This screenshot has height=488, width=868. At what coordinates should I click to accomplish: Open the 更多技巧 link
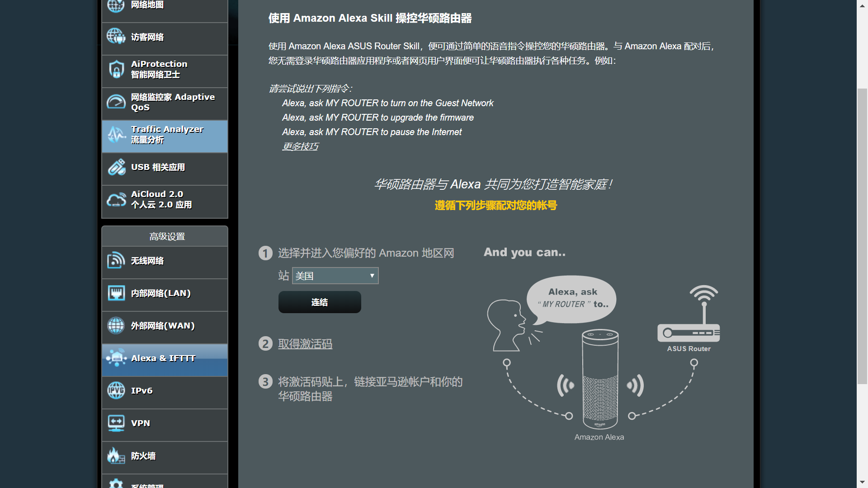[300, 146]
